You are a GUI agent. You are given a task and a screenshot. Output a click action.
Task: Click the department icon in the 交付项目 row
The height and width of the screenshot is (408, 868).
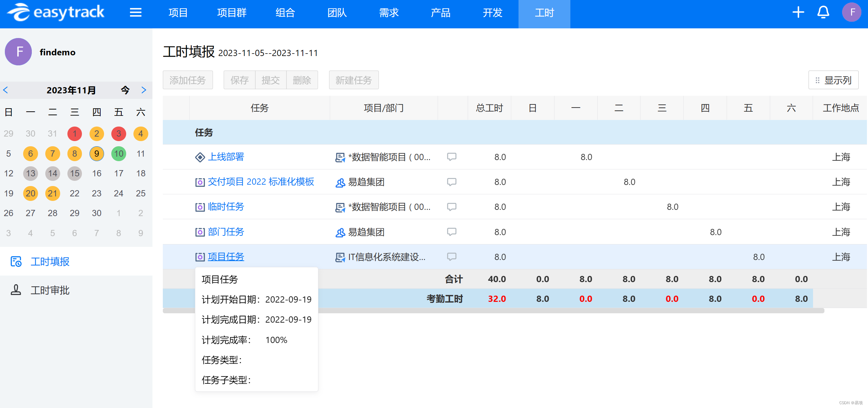point(340,182)
